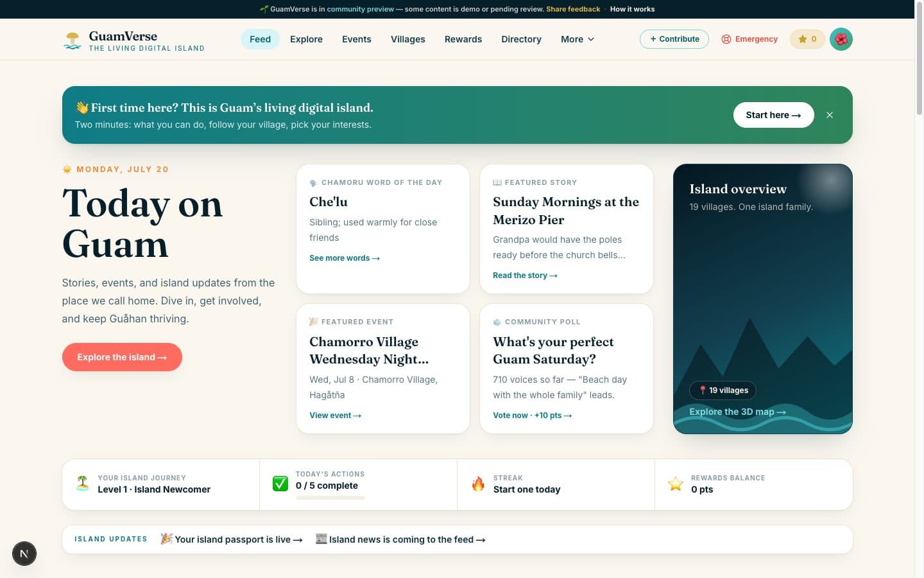
Task: Click the green checkmark Today's Actions icon
Action: [x=280, y=484]
